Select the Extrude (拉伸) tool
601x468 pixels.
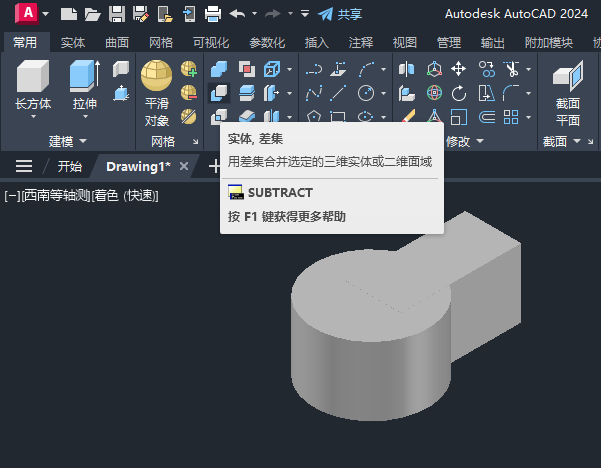pyautogui.click(x=85, y=84)
